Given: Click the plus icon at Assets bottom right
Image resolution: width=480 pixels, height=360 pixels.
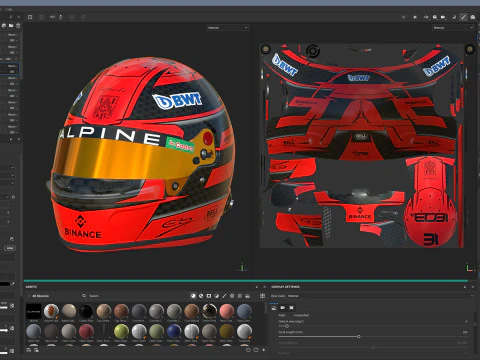Looking at the screenshot, I should tap(264, 350).
